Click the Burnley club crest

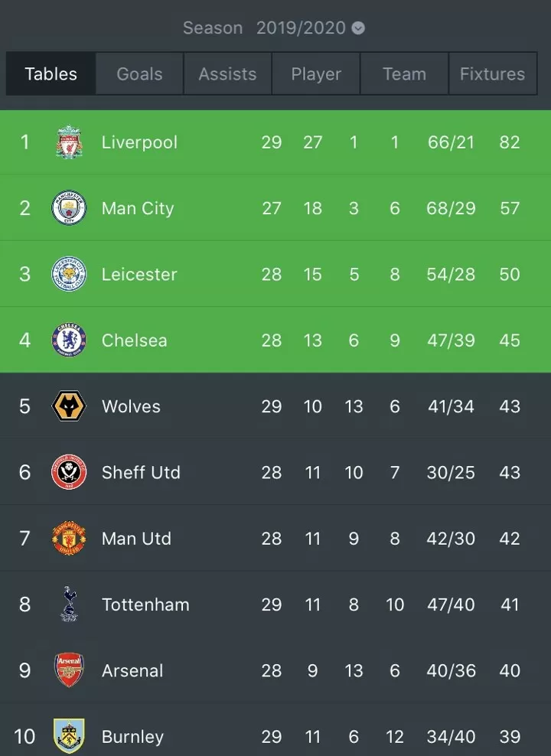69,736
